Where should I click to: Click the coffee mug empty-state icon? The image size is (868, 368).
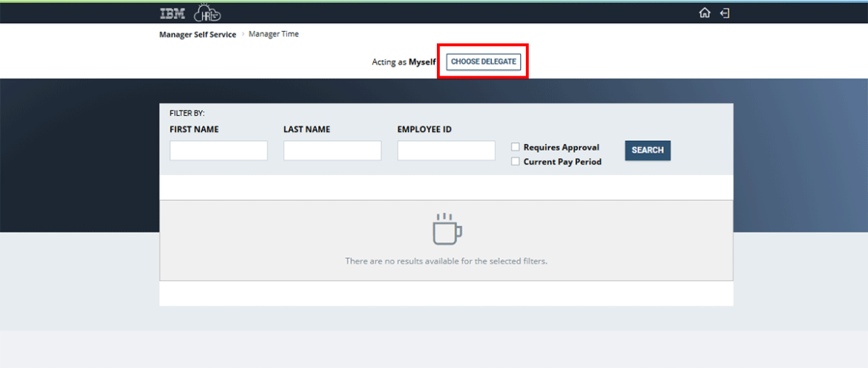tap(447, 229)
